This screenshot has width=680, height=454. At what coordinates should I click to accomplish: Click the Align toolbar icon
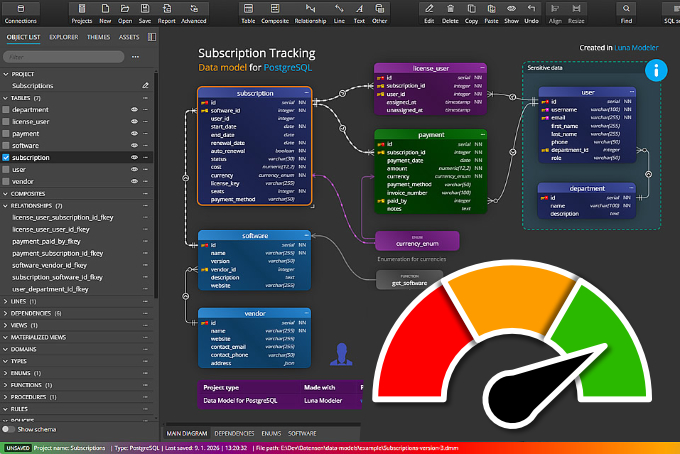click(x=555, y=13)
